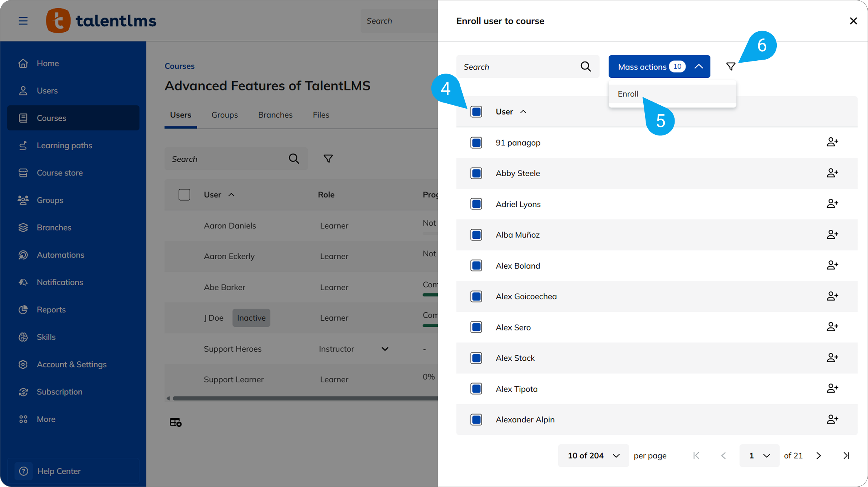This screenshot has height=487, width=868.
Task: Uncheck the Alex Tipota checkbox
Action: 476,389
